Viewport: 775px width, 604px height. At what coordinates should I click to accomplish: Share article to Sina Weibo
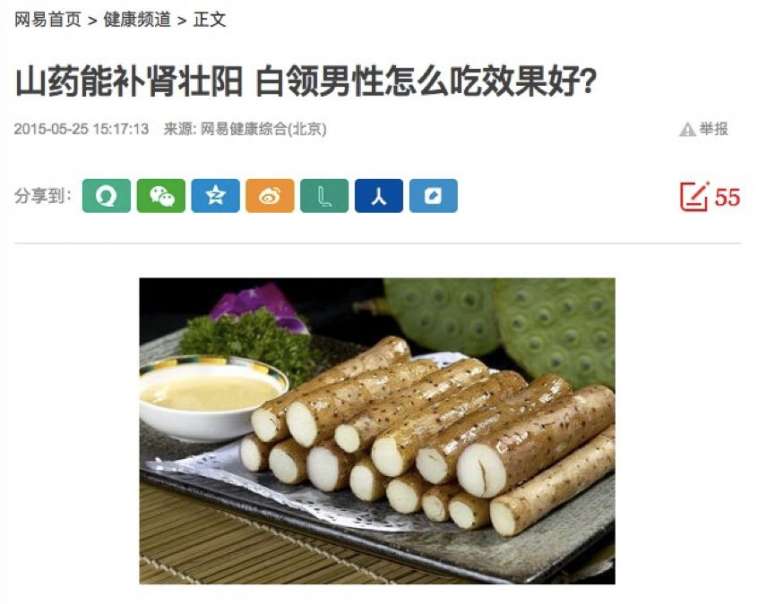(270, 196)
